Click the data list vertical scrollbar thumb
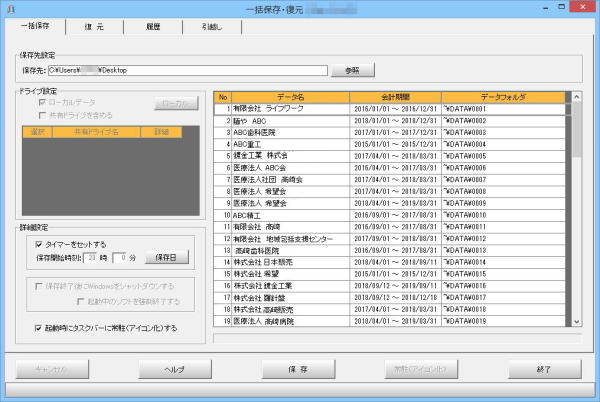Screen dimensions: 600x402 577,129
